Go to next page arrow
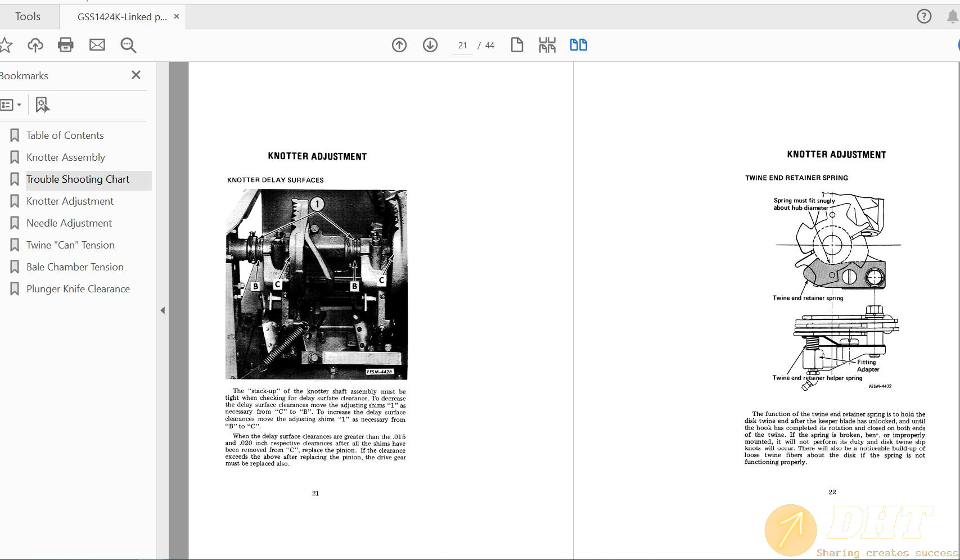 click(430, 45)
